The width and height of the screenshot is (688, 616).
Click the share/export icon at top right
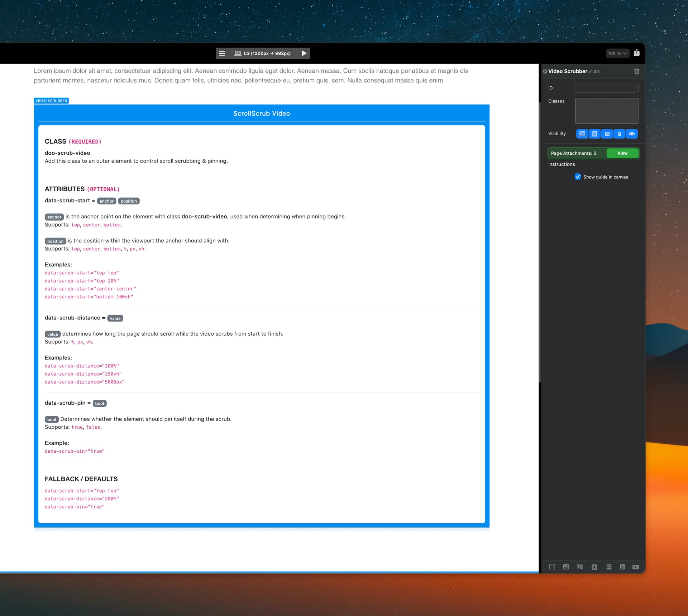[x=636, y=53]
